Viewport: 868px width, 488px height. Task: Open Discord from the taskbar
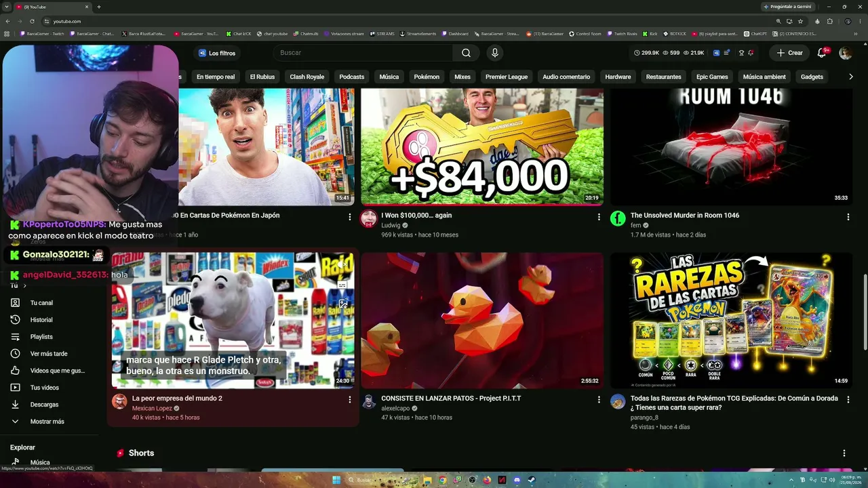click(x=517, y=480)
